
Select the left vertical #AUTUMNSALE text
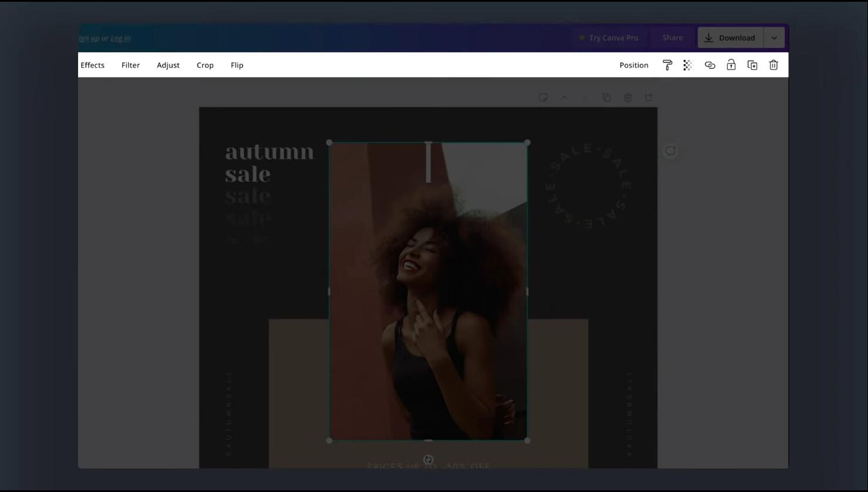point(229,413)
